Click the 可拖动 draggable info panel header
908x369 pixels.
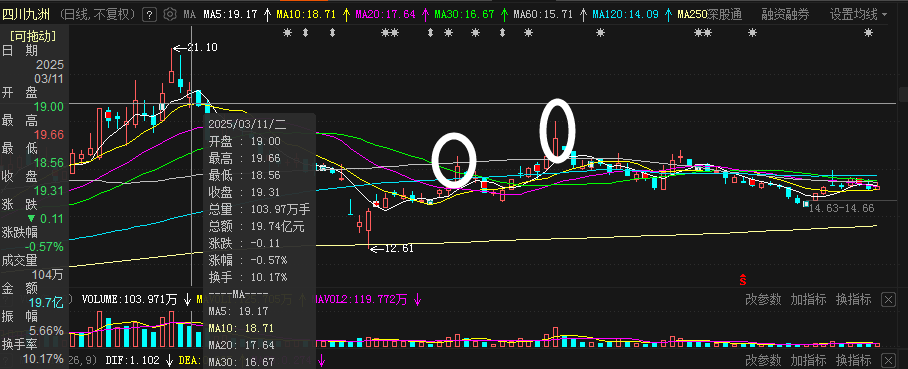tap(33, 36)
